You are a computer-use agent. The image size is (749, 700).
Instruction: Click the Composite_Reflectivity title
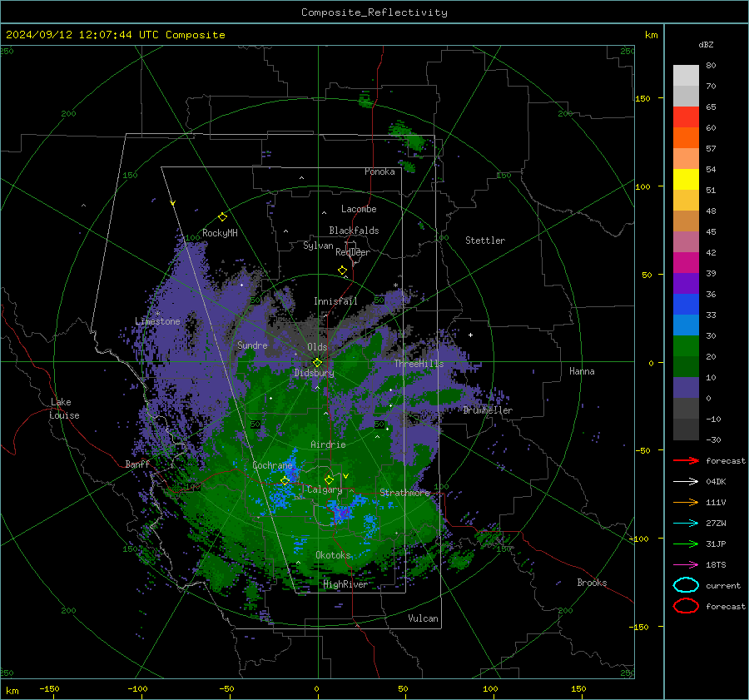coord(374,12)
